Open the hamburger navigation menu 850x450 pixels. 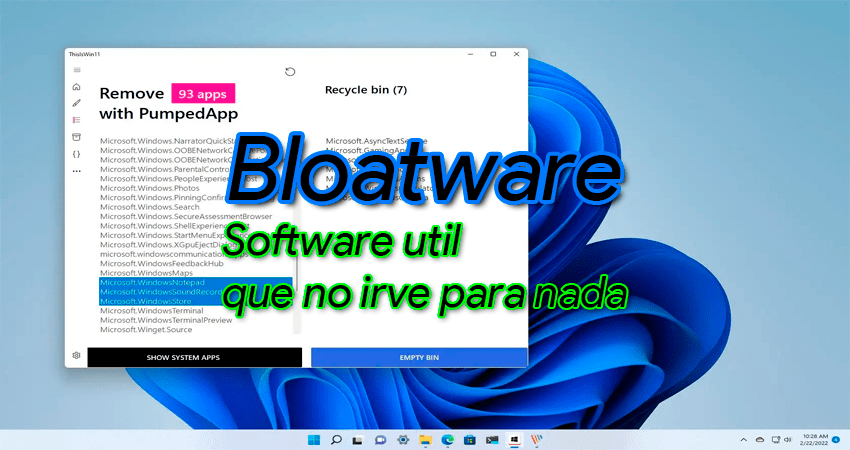pos(77,70)
